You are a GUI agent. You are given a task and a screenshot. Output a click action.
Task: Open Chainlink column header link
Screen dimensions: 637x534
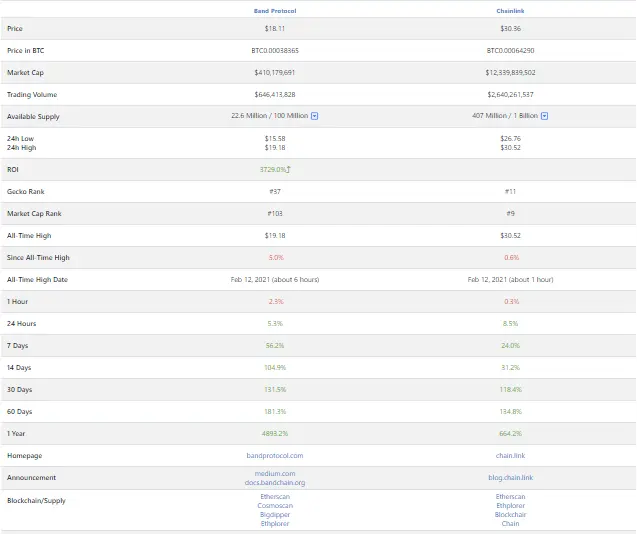[x=510, y=11]
